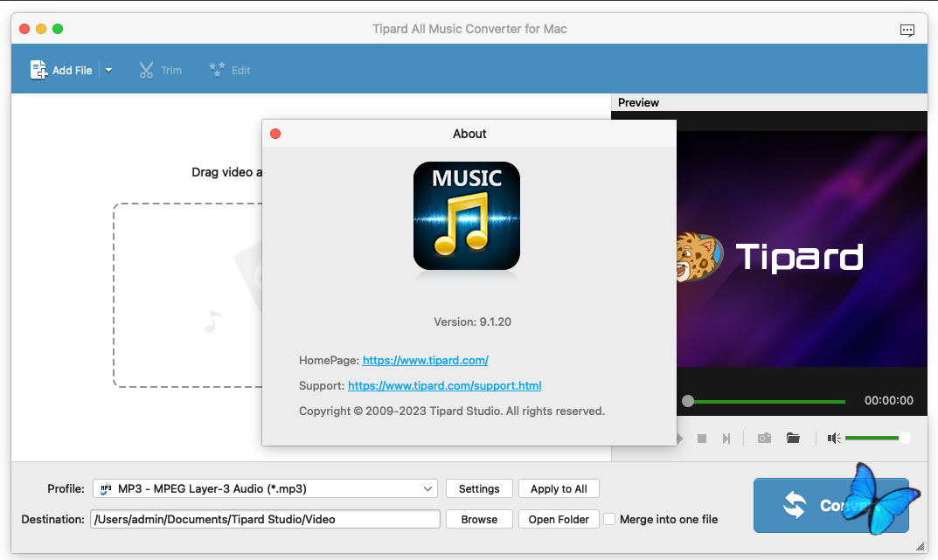938x560 pixels.
Task: Open the tipard.com homepage link
Action: (426, 361)
